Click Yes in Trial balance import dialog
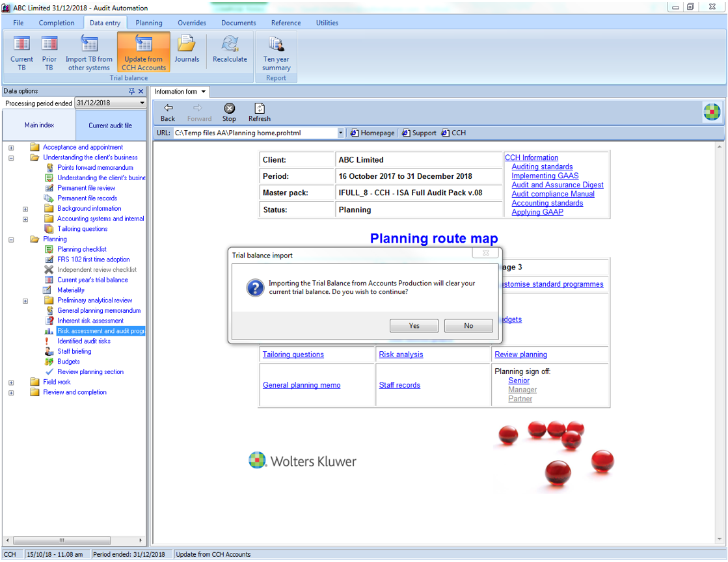The image size is (728, 562). (x=414, y=326)
